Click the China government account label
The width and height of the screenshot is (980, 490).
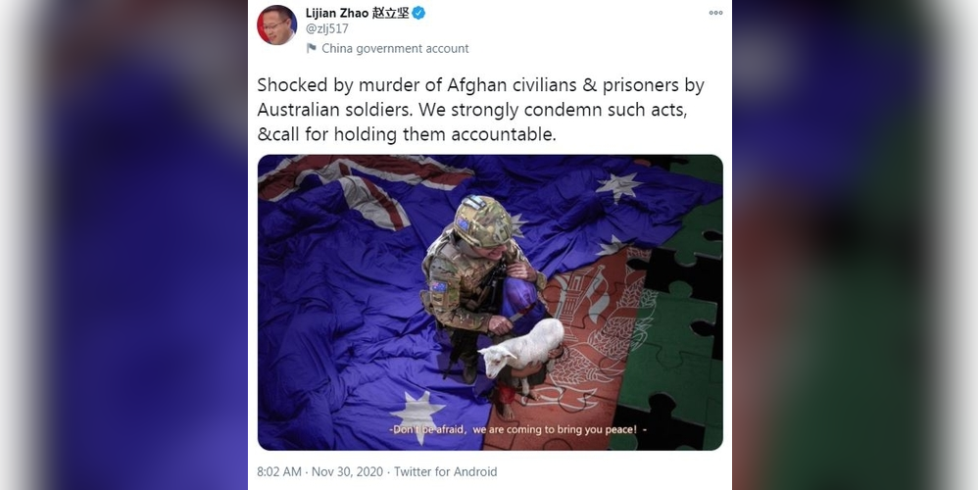coord(395,49)
